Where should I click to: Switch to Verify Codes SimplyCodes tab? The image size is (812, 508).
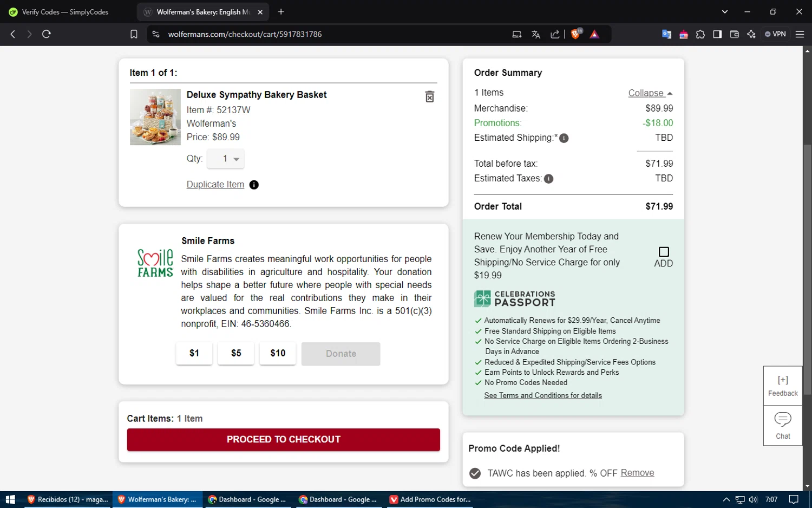pyautogui.click(x=65, y=12)
